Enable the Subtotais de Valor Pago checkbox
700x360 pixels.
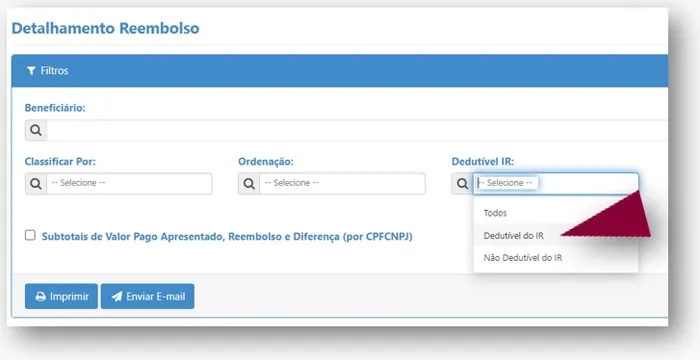tap(30, 235)
